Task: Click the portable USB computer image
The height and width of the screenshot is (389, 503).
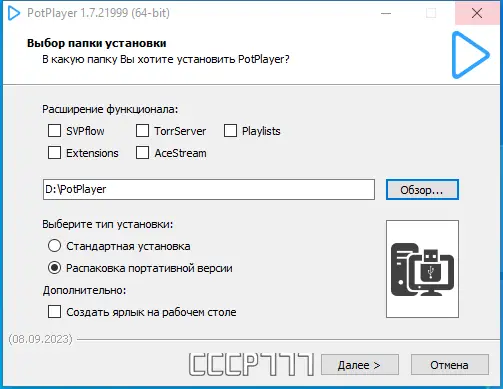Action: [x=422, y=269]
